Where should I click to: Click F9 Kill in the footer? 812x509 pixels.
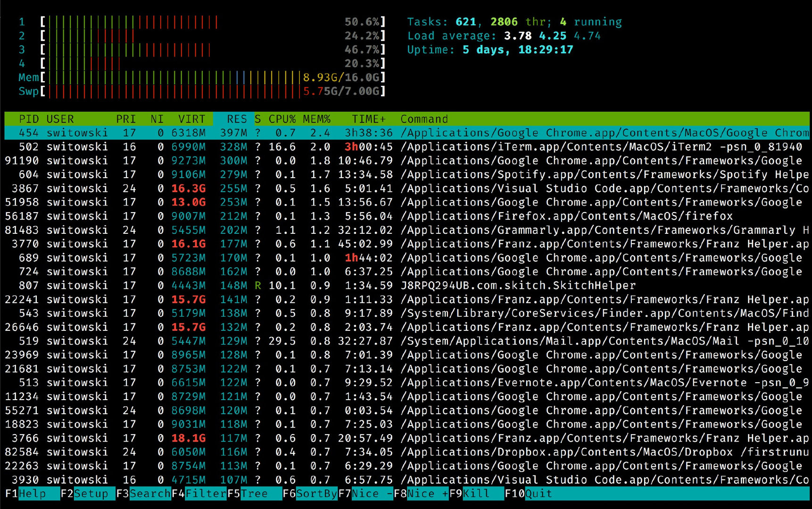click(x=475, y=493)
